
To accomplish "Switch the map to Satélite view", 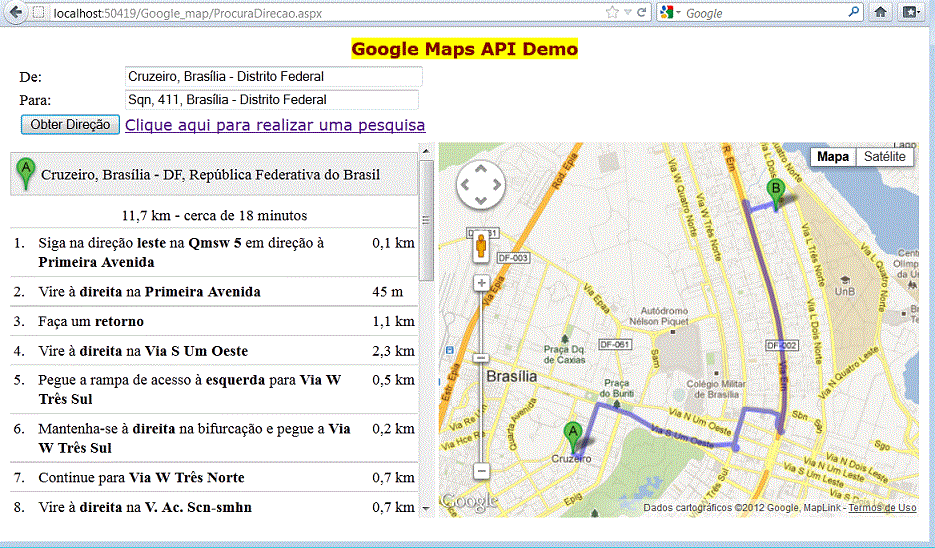I will (884, 157).
